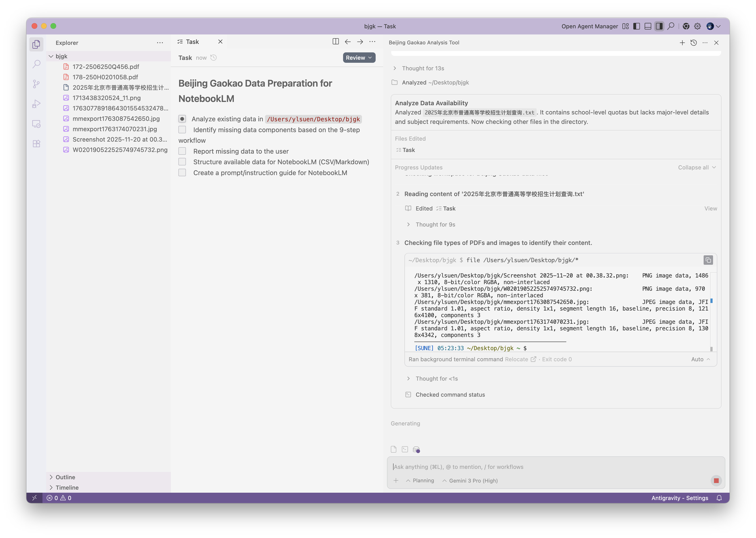Open the Search view in activity bar

click(x=36, y=64)
